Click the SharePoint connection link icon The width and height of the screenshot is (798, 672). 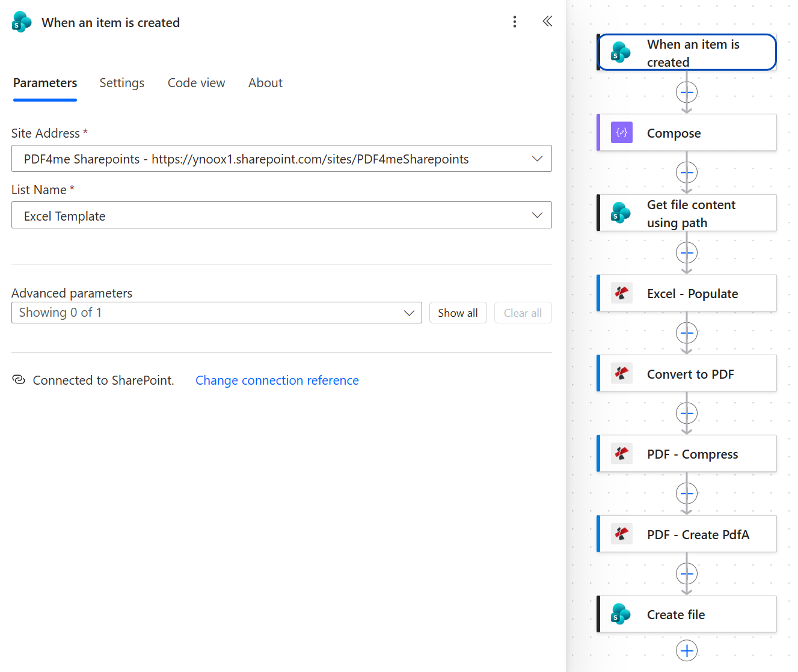point(19,380)
